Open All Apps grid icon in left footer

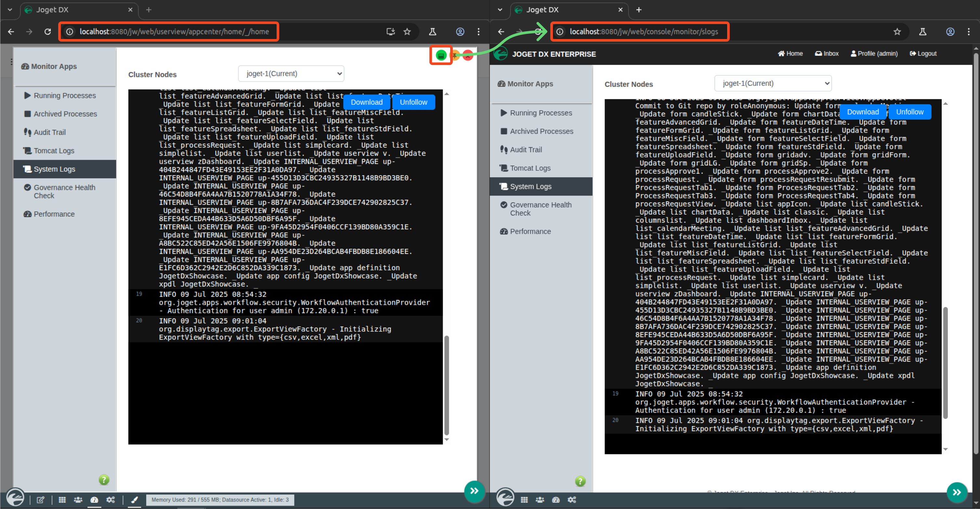(62, 500)
